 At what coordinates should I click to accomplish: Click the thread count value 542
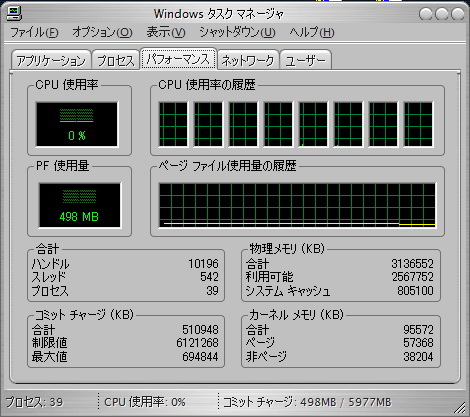click(x=209, y=277)
